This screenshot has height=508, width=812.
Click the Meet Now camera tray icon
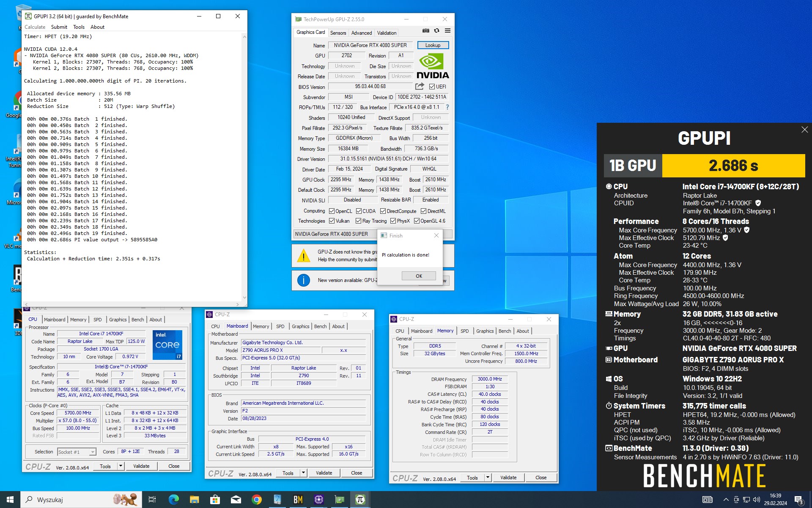(736, 500)
